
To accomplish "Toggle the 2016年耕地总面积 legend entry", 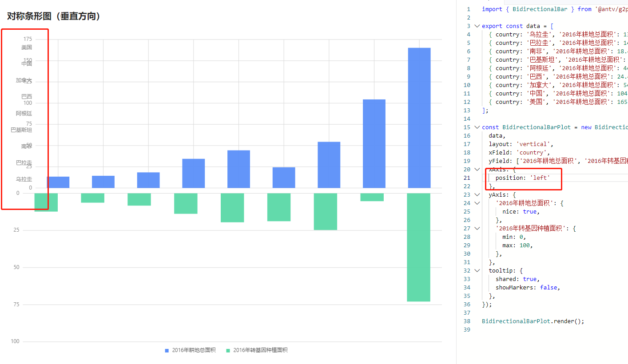I will (x=193, y=350).
